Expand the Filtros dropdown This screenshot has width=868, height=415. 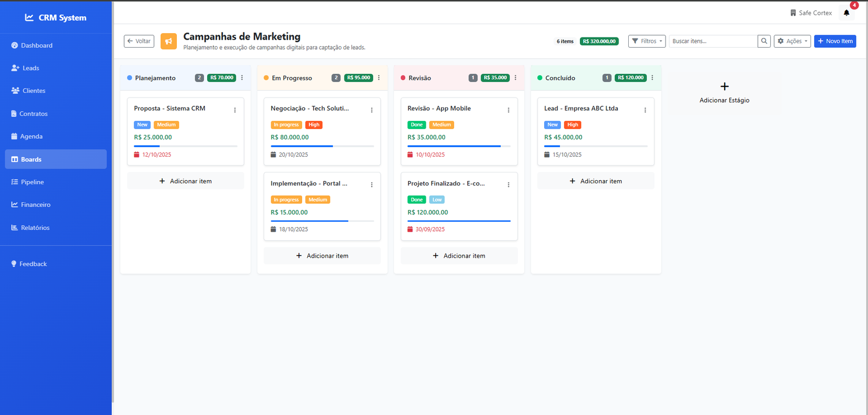pos(647,41)
